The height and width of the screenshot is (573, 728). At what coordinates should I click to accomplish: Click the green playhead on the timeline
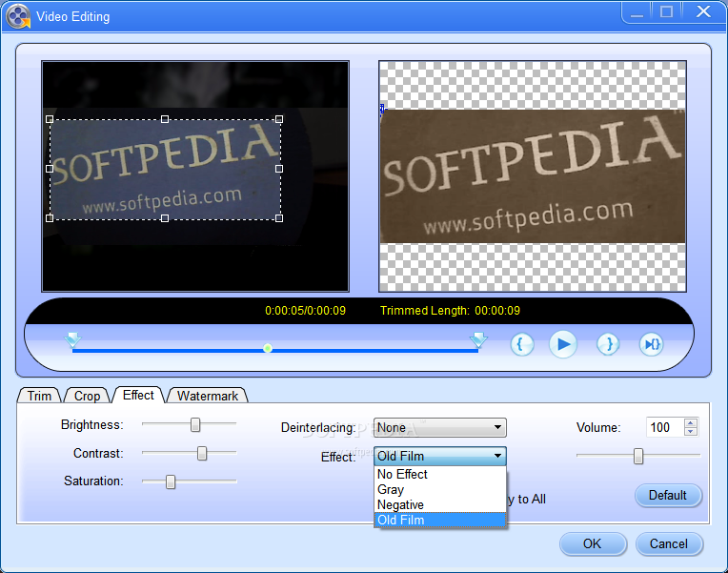268,348
